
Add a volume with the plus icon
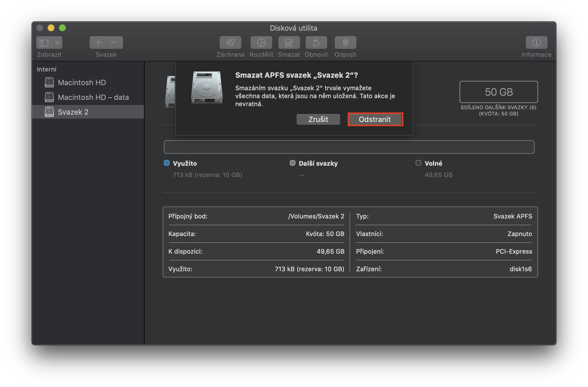click(x=98, y=43)
